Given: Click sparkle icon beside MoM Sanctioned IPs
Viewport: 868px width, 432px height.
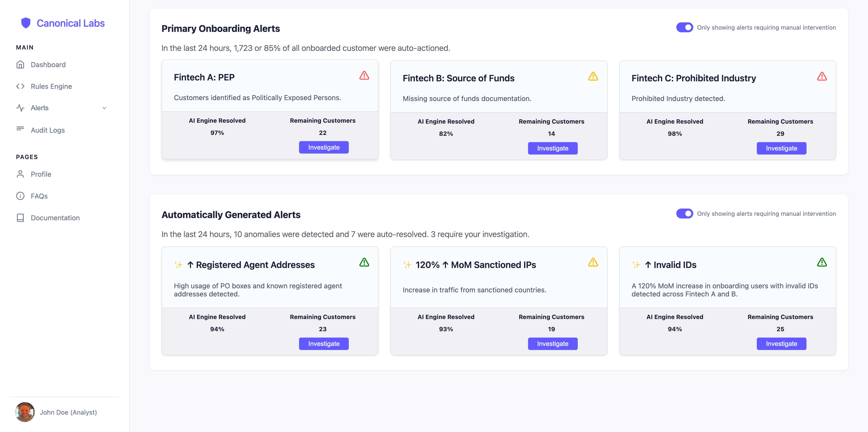Looking at the screenshot, I should pos(407,265).
